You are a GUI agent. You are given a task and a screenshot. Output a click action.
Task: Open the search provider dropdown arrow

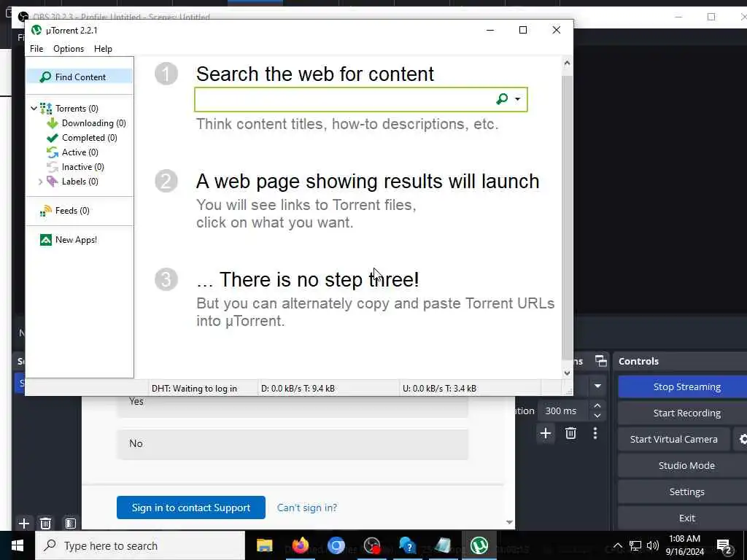(517, 99)
